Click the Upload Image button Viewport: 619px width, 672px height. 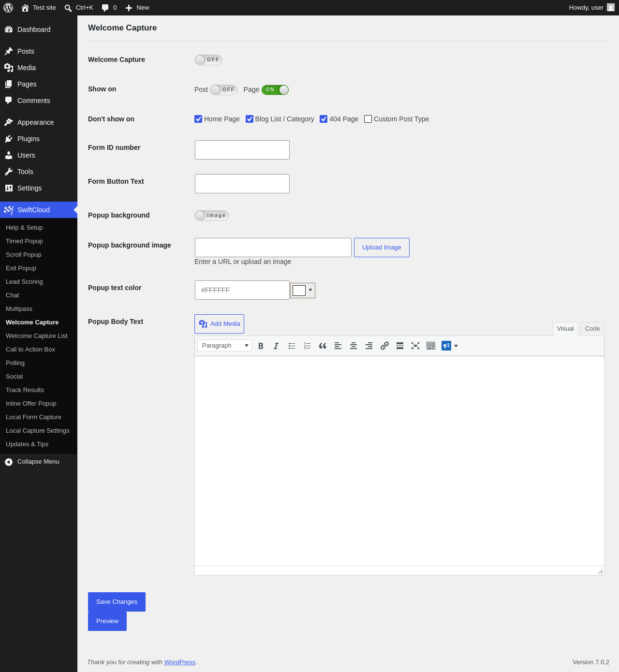[x=382, y=248]
